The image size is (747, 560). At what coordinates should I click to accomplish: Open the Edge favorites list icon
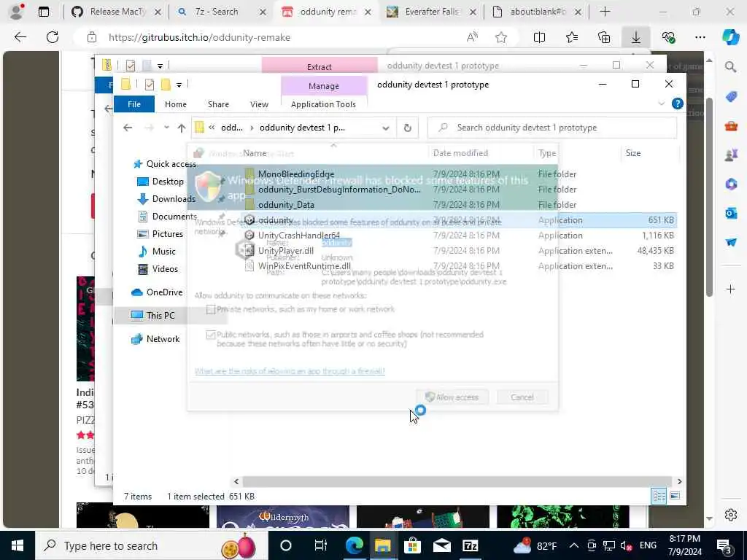572,37
